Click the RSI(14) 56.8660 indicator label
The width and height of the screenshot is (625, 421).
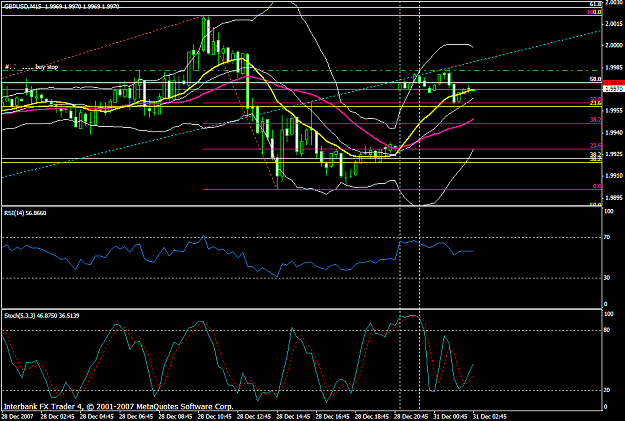[x=25, y=213]
